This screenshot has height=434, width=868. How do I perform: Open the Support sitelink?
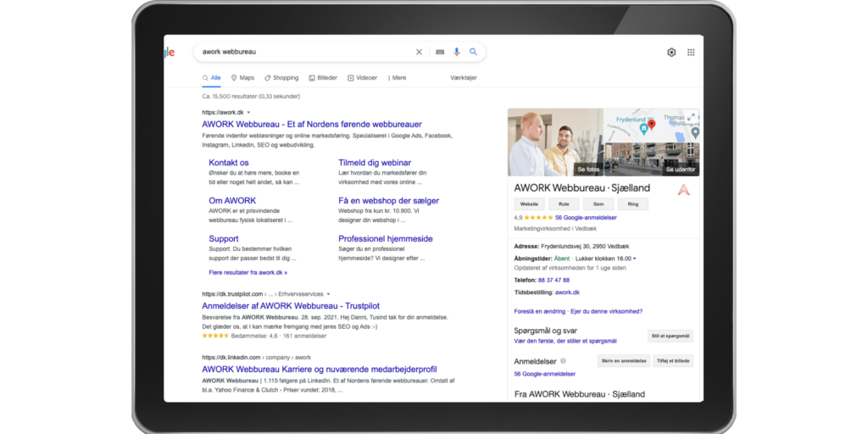[x=224, y=239]
